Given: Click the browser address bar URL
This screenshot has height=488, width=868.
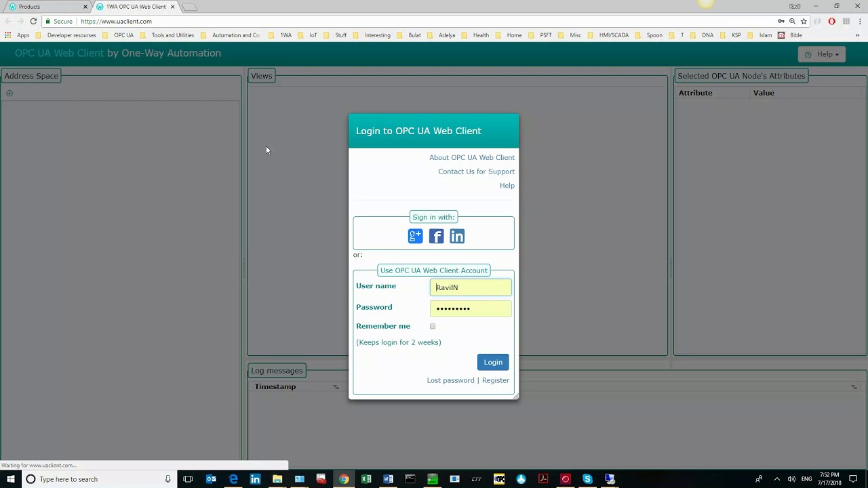Looking at the screenshot, I should (116, 21).
